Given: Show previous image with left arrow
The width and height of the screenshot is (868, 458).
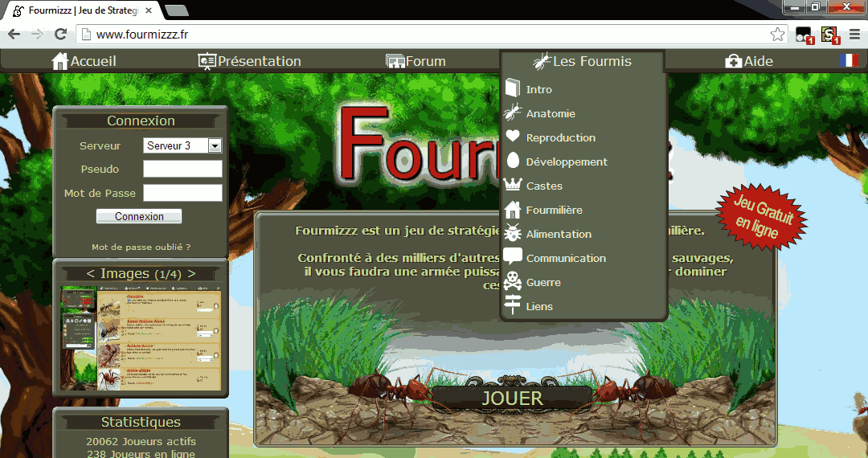Looking at the screenshot, I should (x=90, y=273).
